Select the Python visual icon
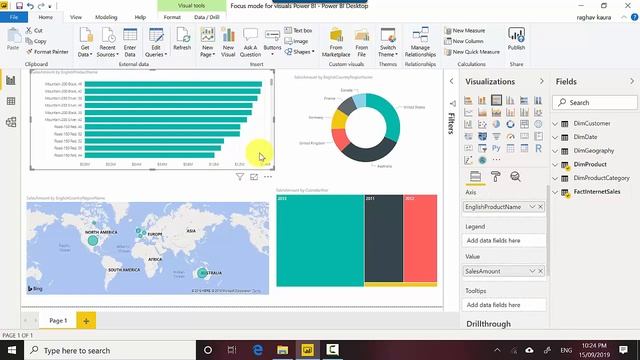 (496, 148)
